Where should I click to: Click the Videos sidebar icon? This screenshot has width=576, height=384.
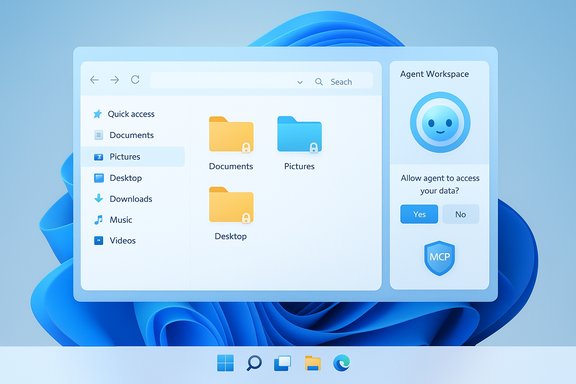coord(98,240)
